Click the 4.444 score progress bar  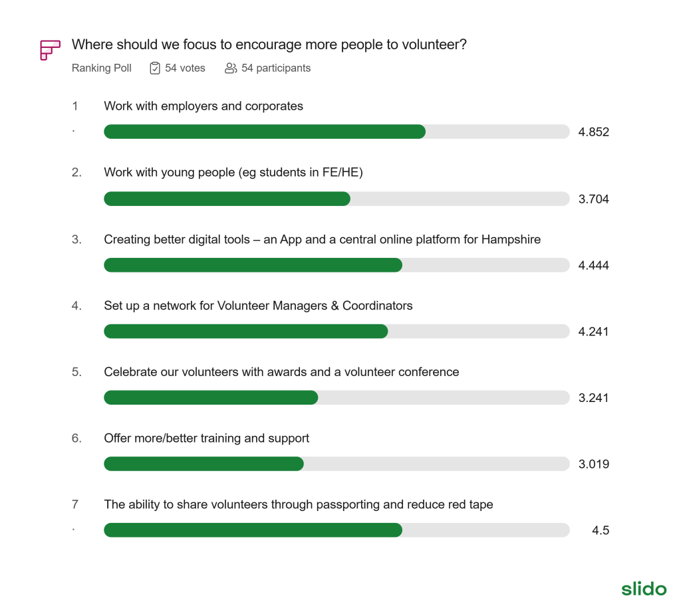coord(336,265)
